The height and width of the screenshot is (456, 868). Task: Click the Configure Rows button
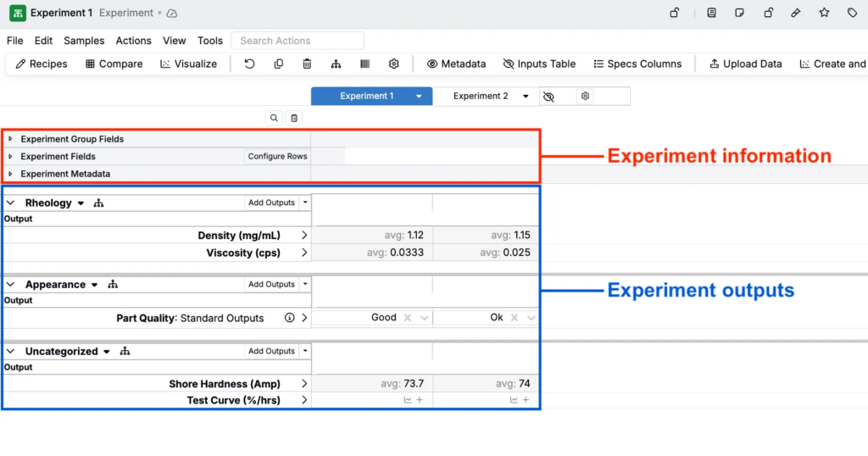point(277,157)
